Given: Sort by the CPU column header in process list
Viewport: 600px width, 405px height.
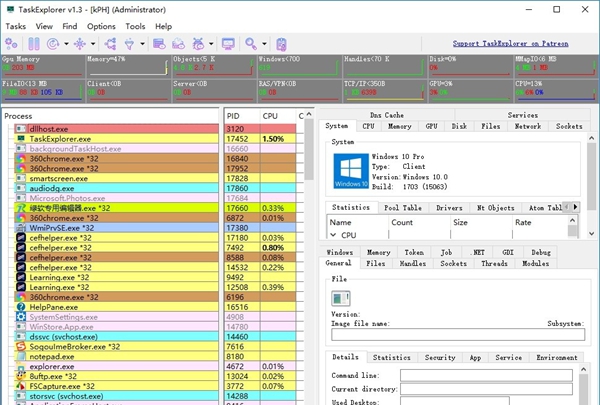Looking at the screenshot, I should [277, 116].
